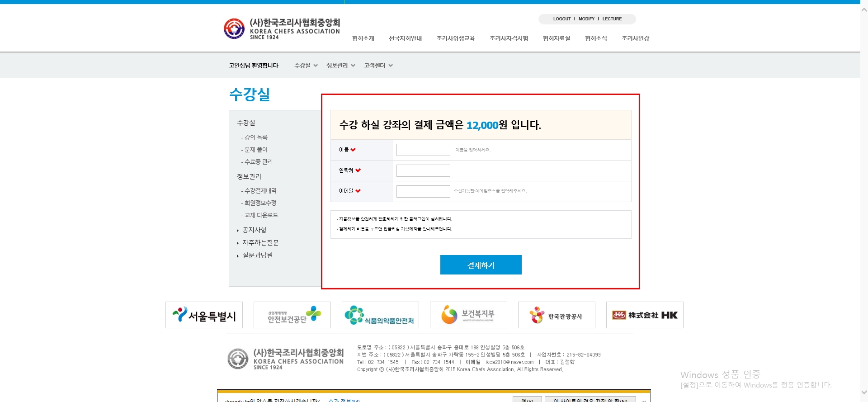The width and height of the screenshot is (868, 402).
Task: Expand the 수강실 dropdown in sub-navigation
Action: coord(306,66)
